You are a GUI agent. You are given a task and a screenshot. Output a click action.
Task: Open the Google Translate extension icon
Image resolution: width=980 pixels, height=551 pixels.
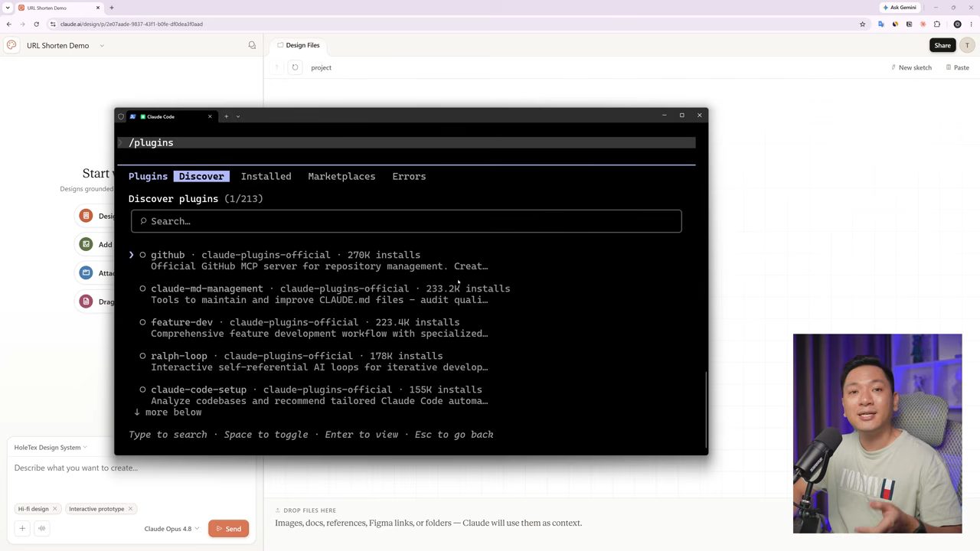(x=880, y=24)
